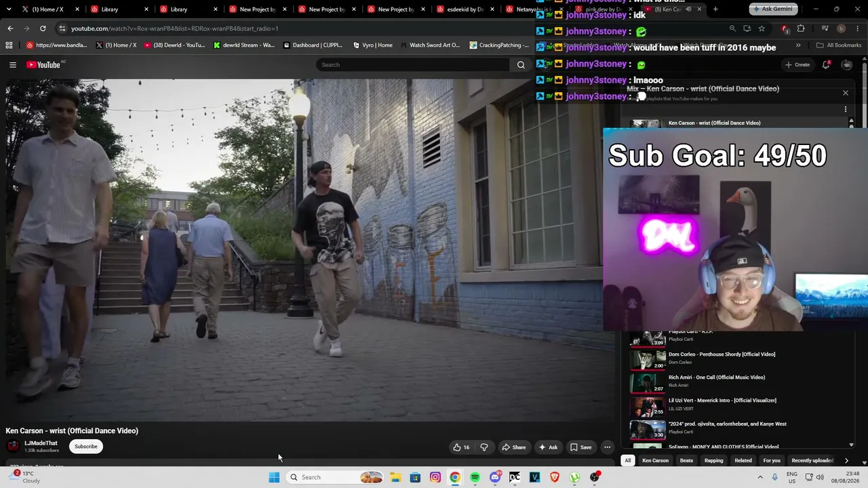Select the Ken Carson filter chip

655,461
